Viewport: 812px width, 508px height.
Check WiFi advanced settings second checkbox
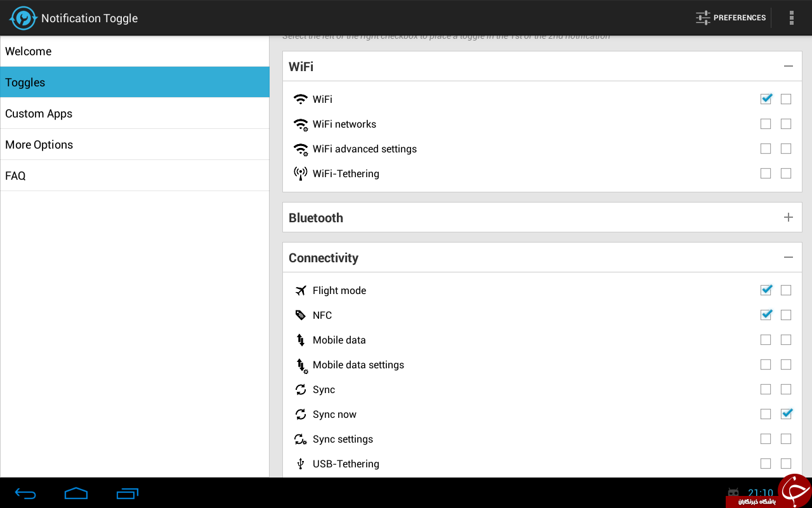[786, 149]
